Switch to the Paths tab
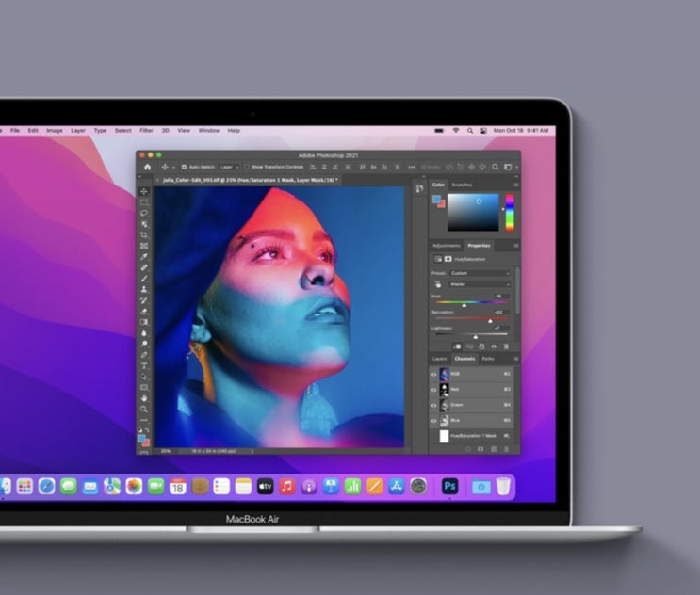This screenshot has height=595, width=700. pos(488,359)
